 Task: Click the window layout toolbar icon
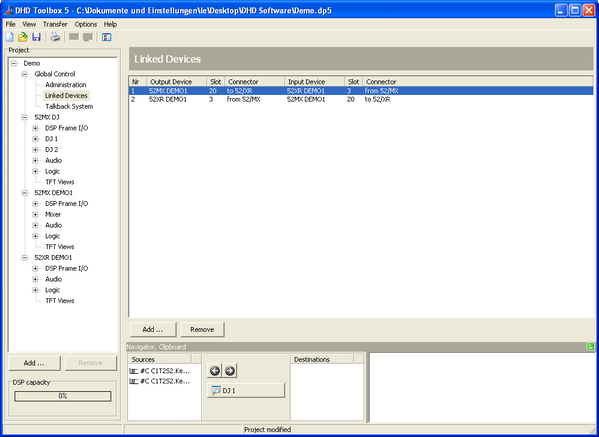tap(107, 37)
